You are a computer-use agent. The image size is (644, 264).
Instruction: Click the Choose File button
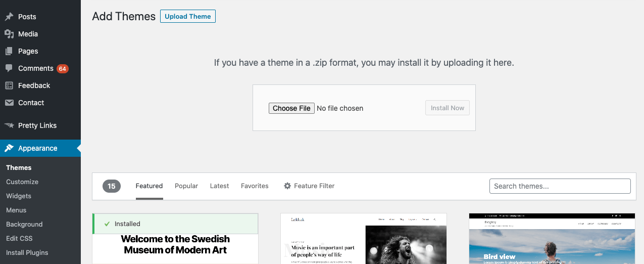291,108
